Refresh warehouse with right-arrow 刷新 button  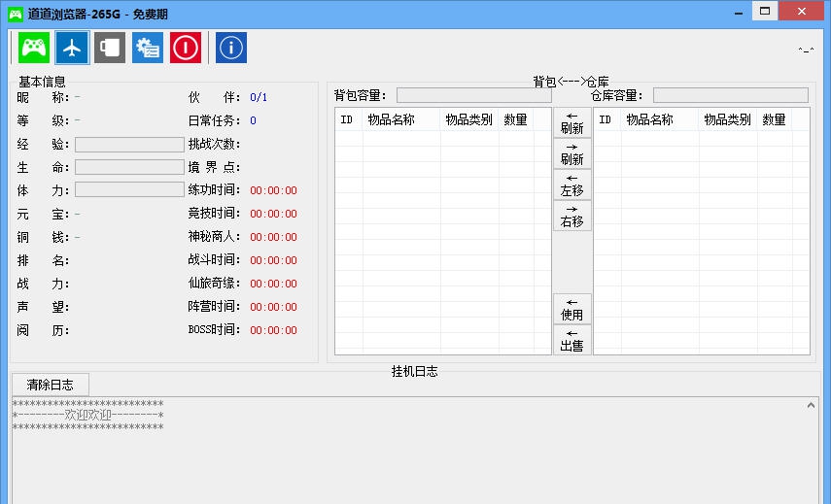(x=571, y=154)
